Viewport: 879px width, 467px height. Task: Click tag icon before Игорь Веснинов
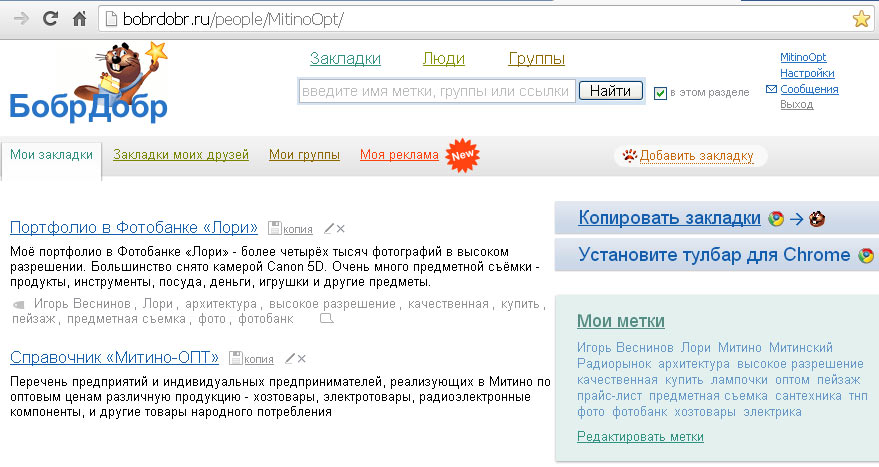(19, 304)
